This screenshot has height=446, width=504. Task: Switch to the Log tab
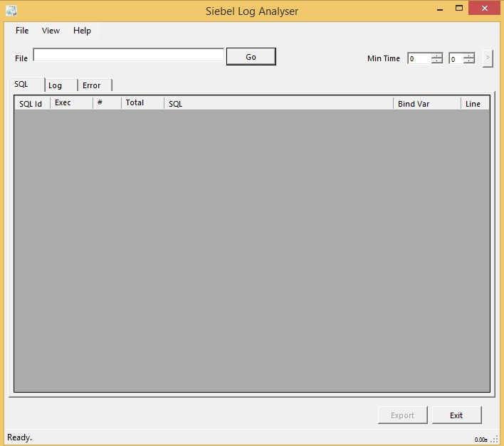pos(61,85)
